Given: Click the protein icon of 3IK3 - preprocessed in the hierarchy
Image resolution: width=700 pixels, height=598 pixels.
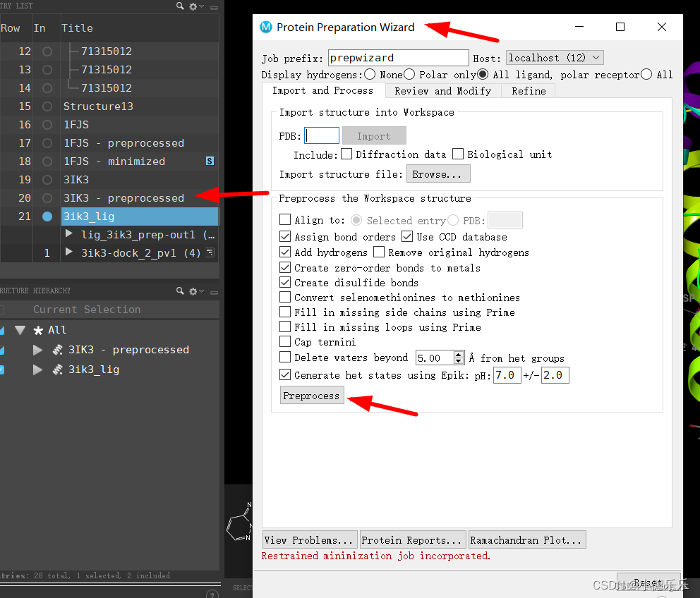Looking at the screenshot, I should 58,350.
